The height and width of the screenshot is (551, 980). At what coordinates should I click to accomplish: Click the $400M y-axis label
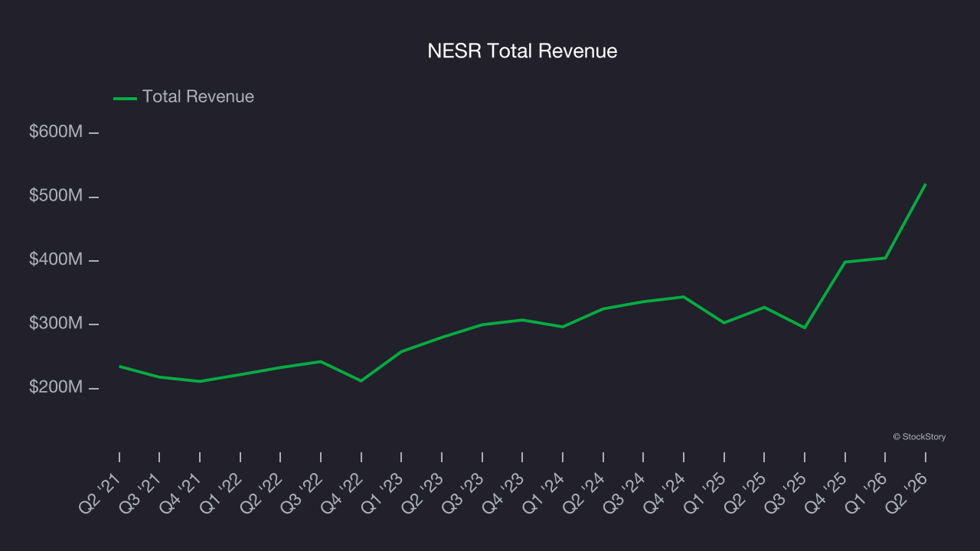click(x=56, y=259)
